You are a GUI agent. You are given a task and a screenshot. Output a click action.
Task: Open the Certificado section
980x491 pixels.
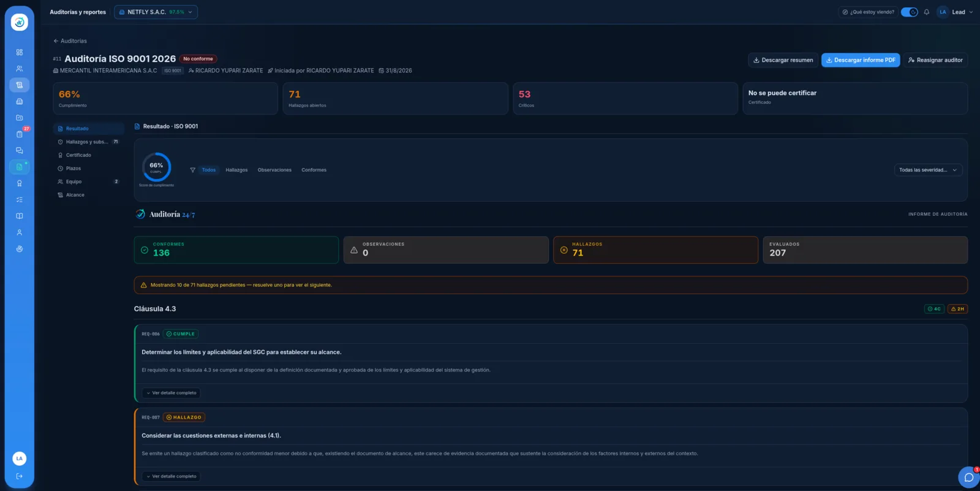(x=88, y=155)
